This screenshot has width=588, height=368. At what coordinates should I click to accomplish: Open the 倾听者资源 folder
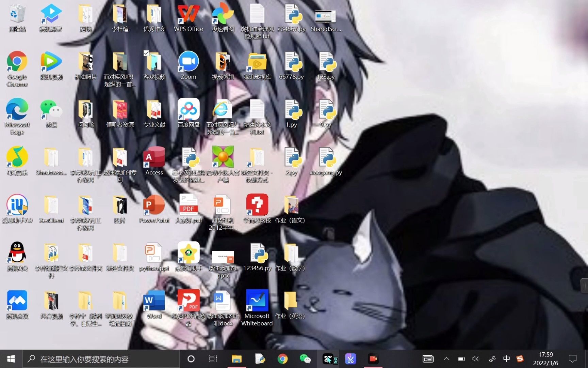point(120,113)
